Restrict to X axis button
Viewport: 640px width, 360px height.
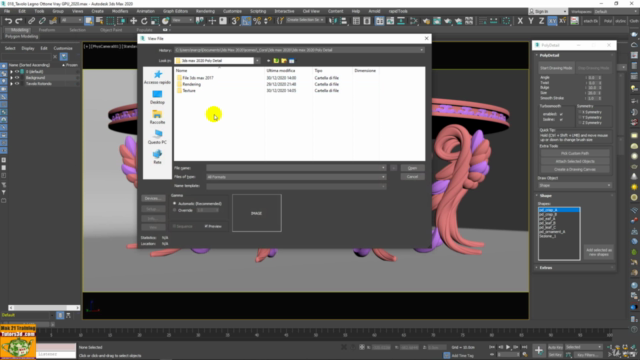pyautogui.click(x=520, y=20)
